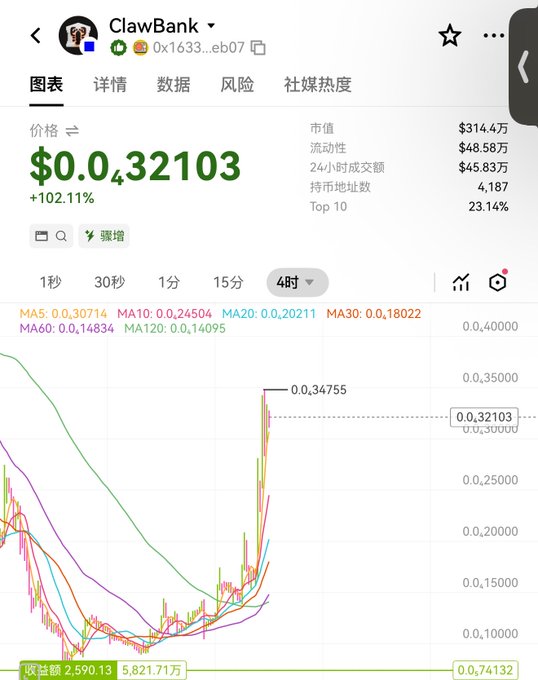Open the three-dot more options menu
The width and height of the screenshot is (538, 680).
(494, 36)
